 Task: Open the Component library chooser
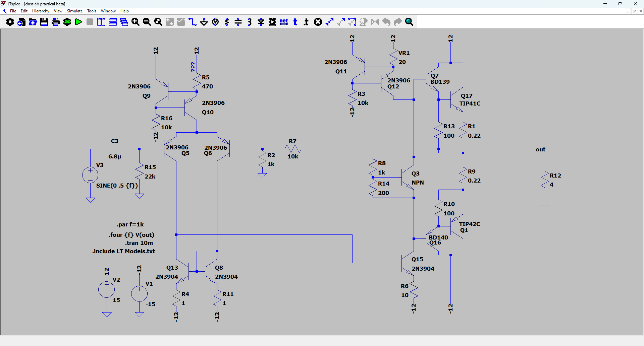(272, 22)
